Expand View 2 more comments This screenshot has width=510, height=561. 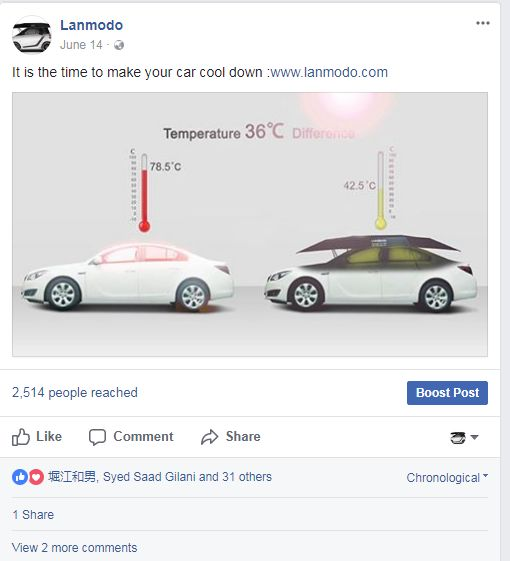point(74,548)
